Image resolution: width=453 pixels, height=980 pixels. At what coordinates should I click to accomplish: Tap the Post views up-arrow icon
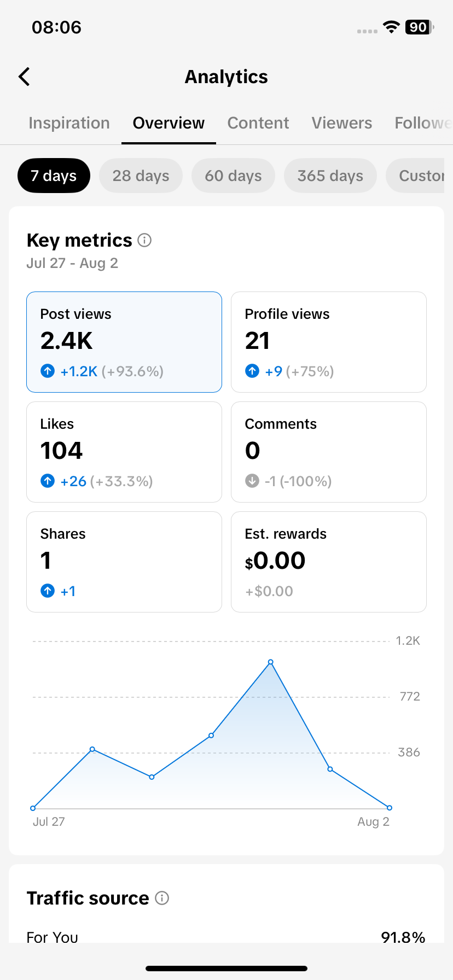tap(48, 371)
